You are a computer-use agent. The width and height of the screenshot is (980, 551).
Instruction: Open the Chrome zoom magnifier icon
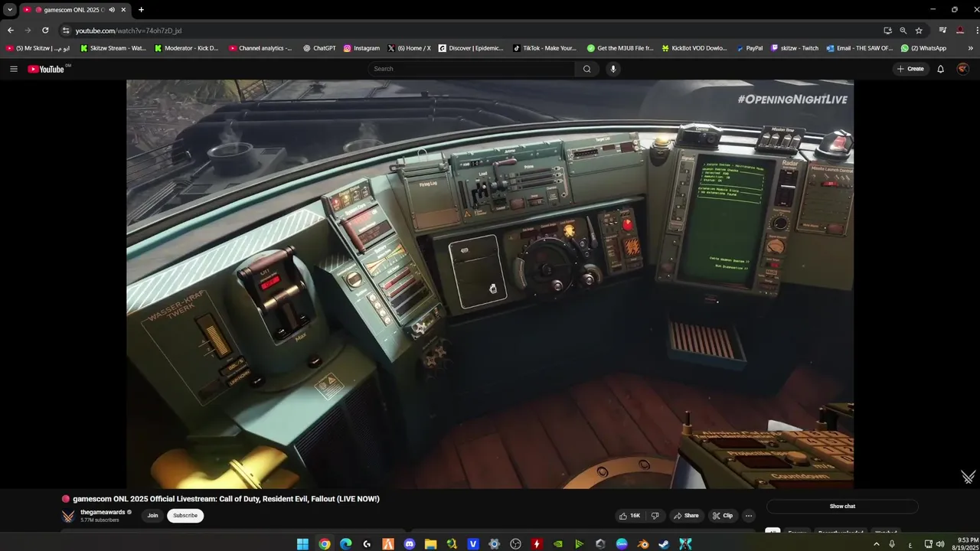pyautogui.click(x=903, y=31)
